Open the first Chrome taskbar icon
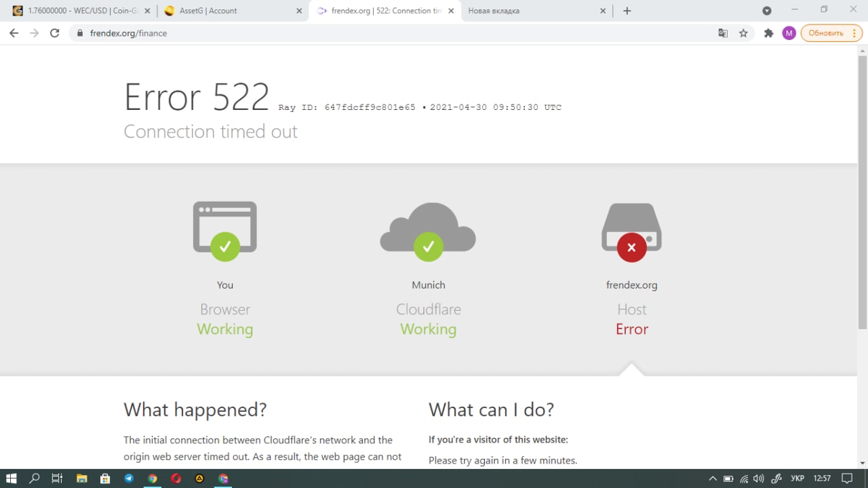Viewport: 868px width, 488px height. point(153,478)
